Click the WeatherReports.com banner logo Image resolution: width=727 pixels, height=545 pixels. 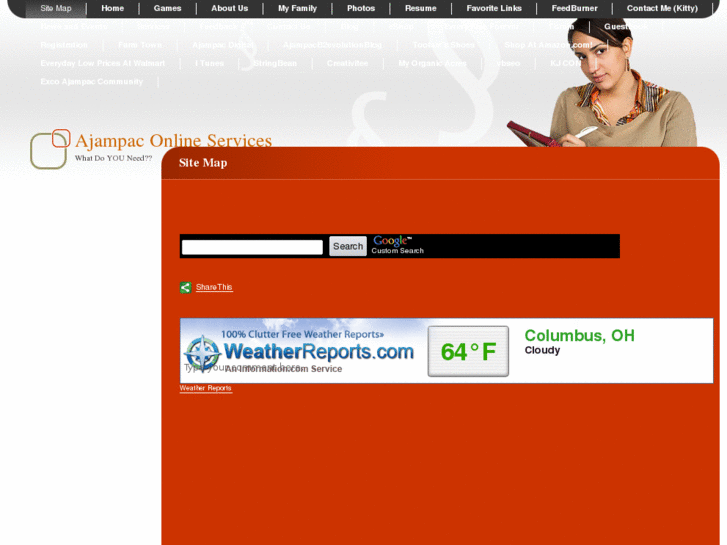coord(319,352)
